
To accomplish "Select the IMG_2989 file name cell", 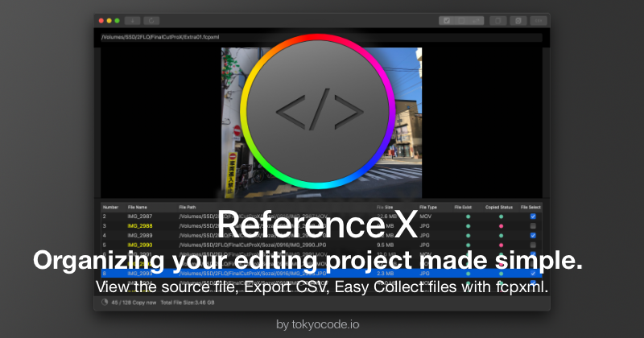I will (x=139, y=235).
